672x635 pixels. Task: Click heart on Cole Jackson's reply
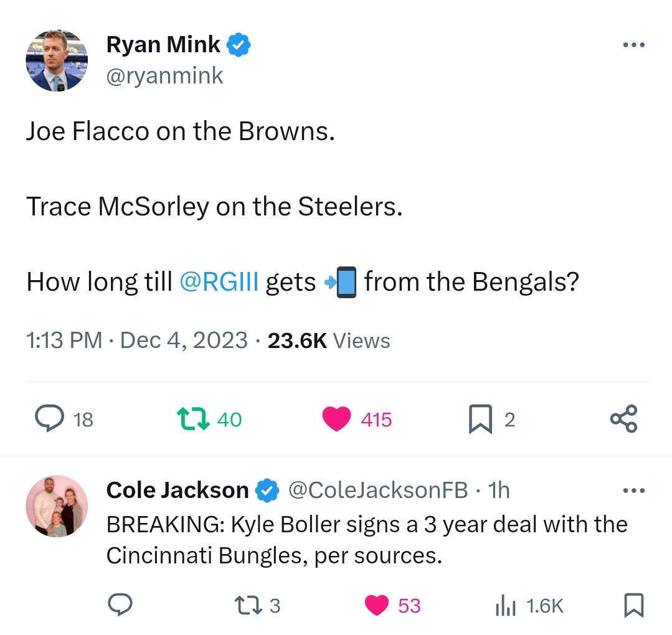click(377, 606)
